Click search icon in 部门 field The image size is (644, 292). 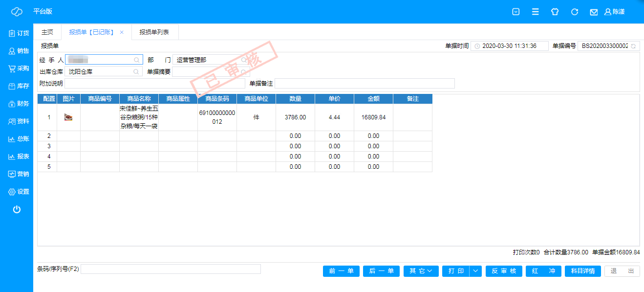point(244,60)
